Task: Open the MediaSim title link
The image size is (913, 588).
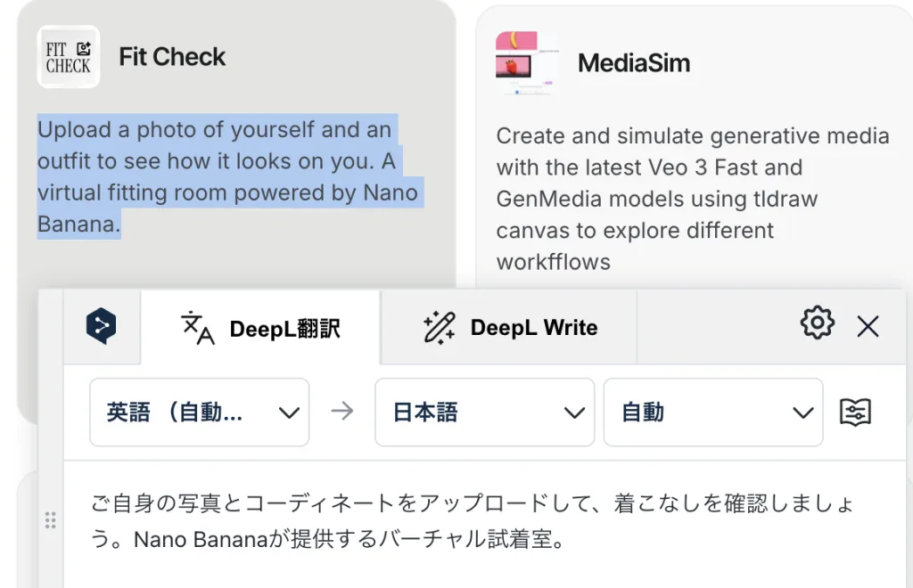Action: click(x=634, y=63)
